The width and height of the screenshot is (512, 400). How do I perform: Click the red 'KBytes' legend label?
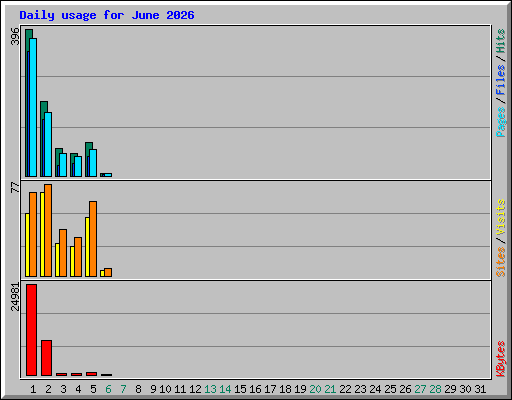[500, 359]
